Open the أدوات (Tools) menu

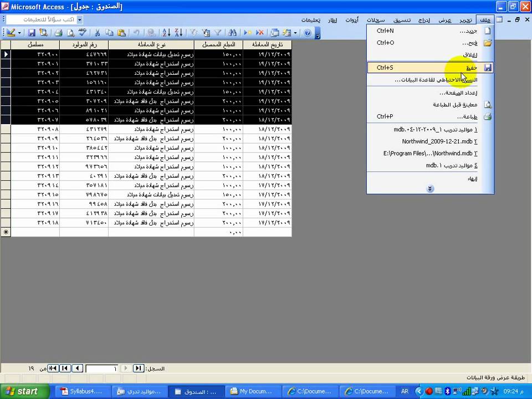click(352, 20)
